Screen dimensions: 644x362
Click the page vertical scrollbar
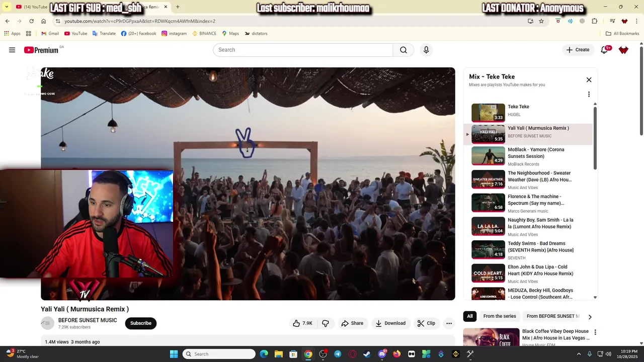click(x=641, y=90)
